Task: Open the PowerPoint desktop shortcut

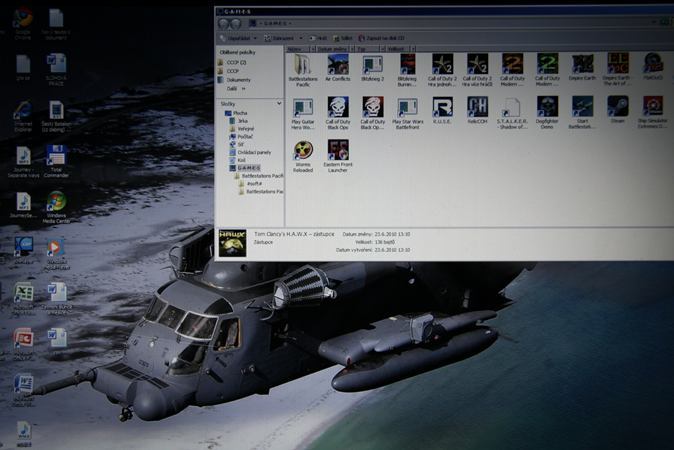Action: (x=23, y=345)
